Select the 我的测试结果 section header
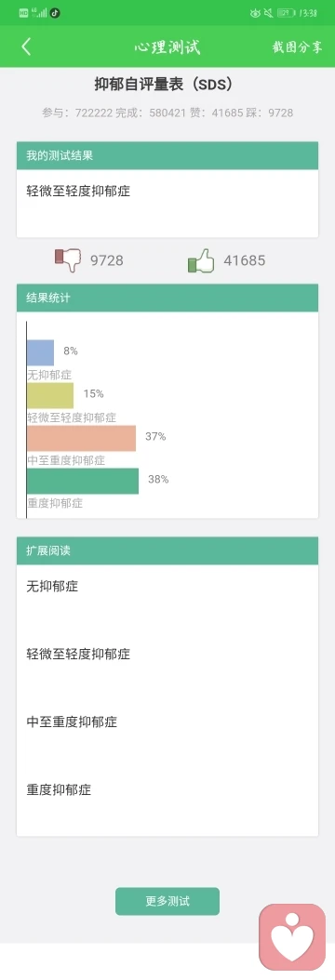335x980 pixels. click(167, 155)
